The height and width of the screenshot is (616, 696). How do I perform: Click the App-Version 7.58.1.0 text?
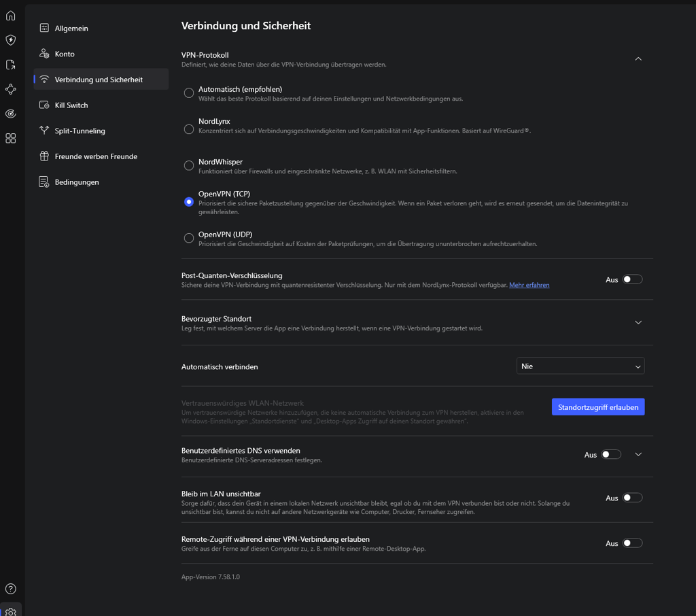[x=211, y=577]
